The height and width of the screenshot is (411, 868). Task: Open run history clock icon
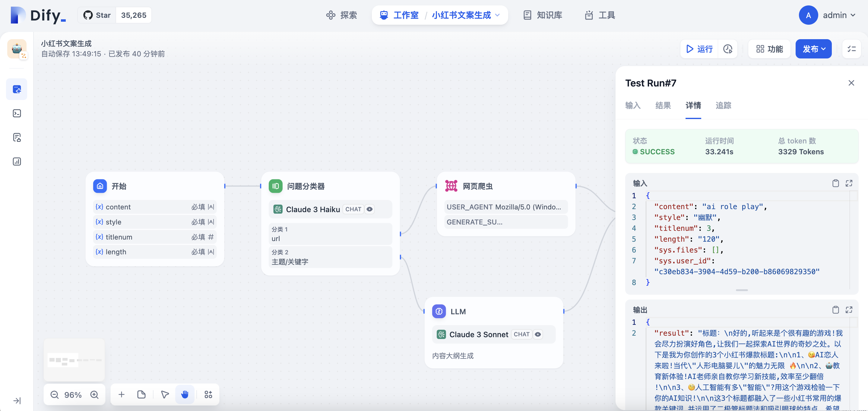(x=728, y=49)
